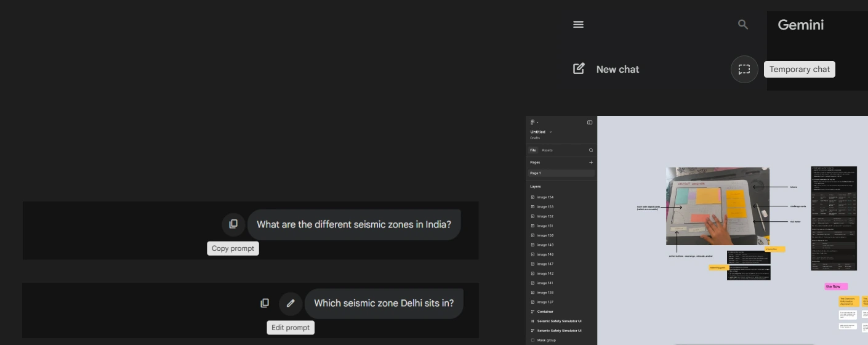Screen dimensions: 868x345
Task: Click the Mask group layer icon
Action: click(532, 340)
